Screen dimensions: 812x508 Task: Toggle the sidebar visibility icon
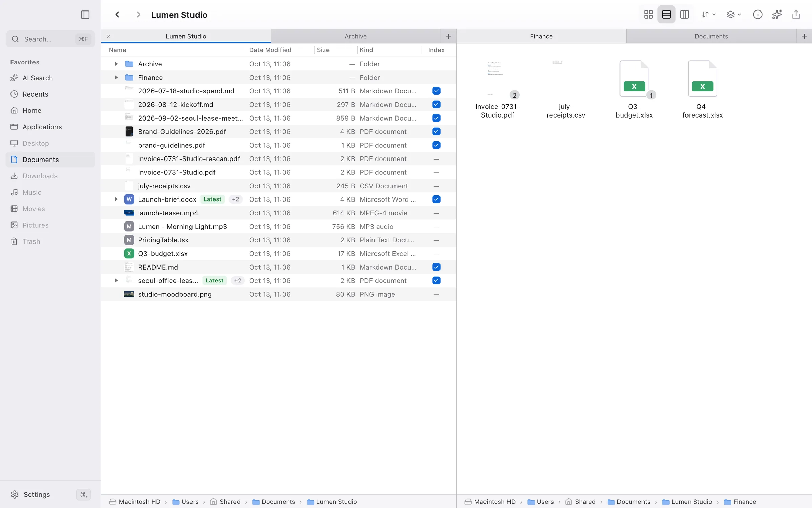(85, 15)
